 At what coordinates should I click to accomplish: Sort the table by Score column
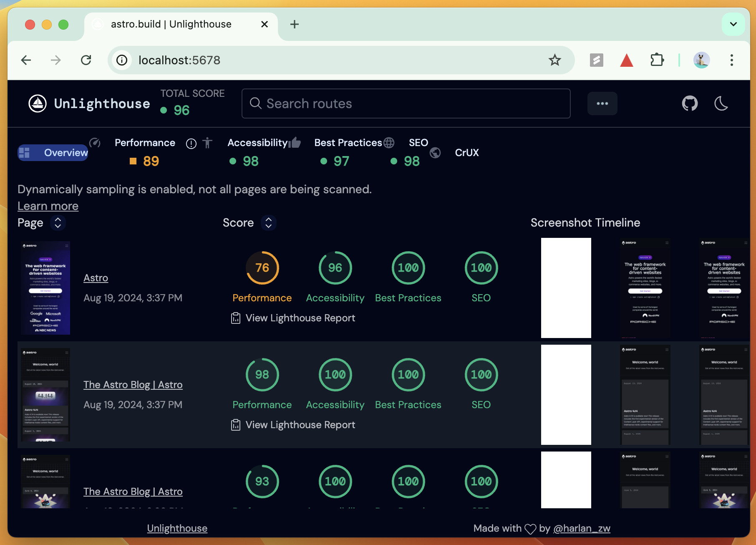point(269,223)
